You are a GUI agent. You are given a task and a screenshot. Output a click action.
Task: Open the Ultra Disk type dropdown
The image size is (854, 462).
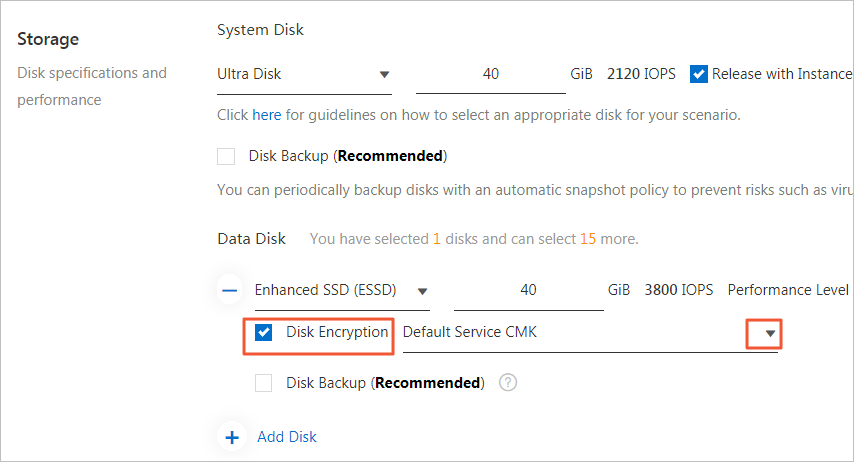point(304,74)
